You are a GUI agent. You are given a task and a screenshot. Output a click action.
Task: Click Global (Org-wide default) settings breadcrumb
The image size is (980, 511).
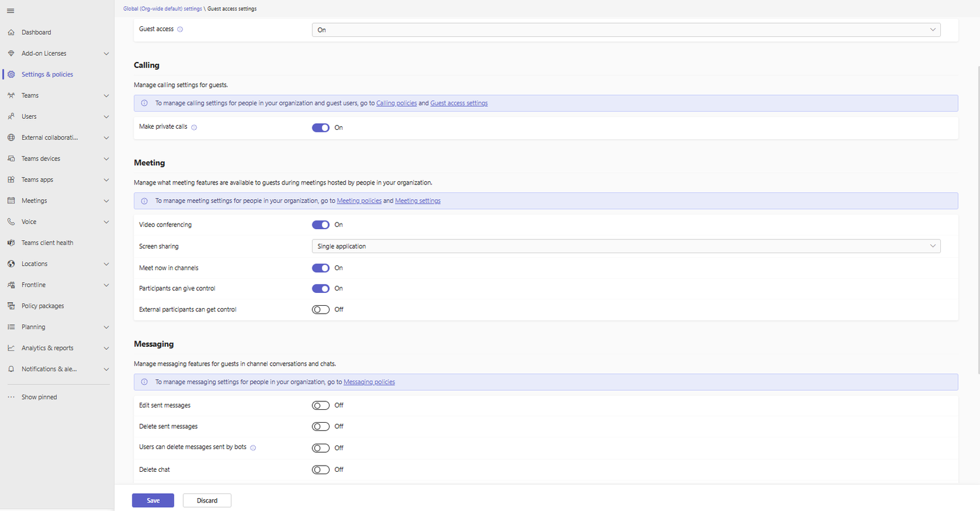tap(162, 9)
